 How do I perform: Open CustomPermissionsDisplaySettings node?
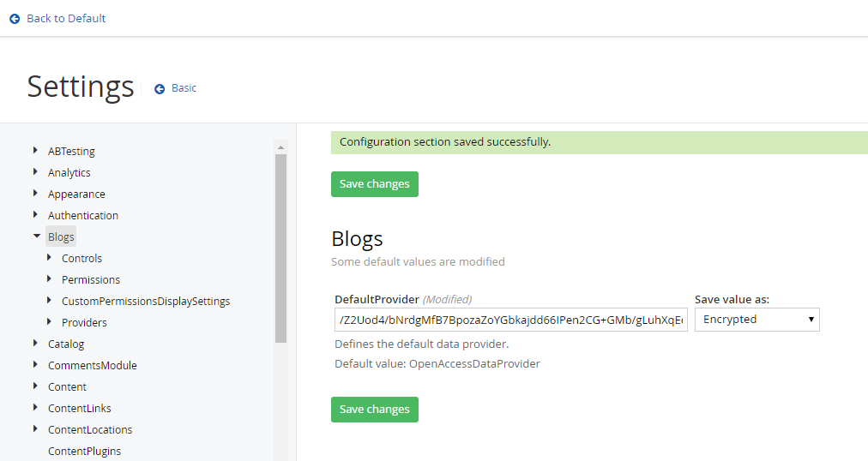click(146, 301)
